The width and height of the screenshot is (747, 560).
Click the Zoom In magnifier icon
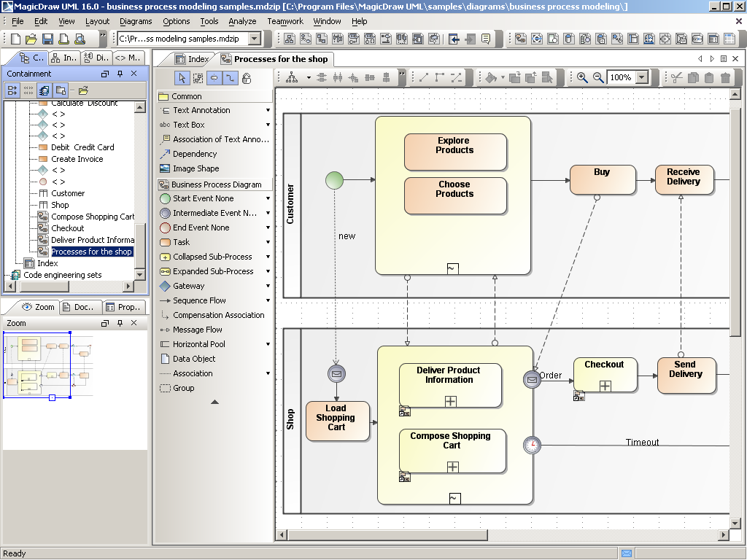582,77
